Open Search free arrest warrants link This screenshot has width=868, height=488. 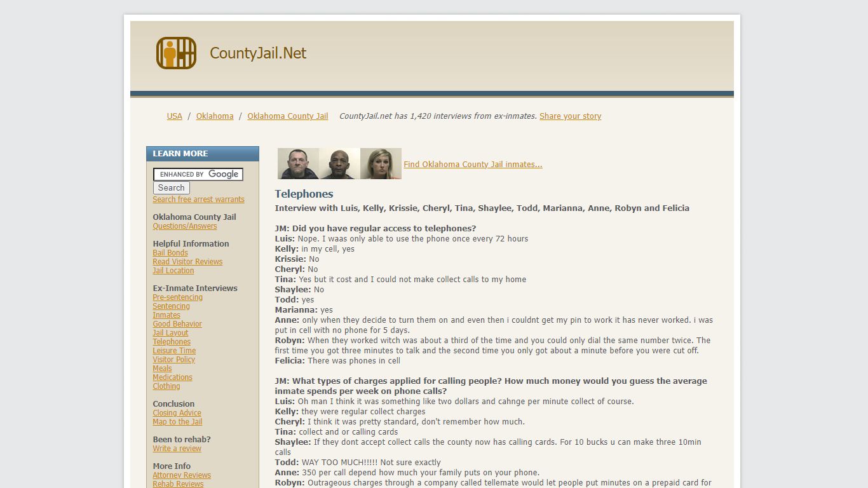point(198,200)
